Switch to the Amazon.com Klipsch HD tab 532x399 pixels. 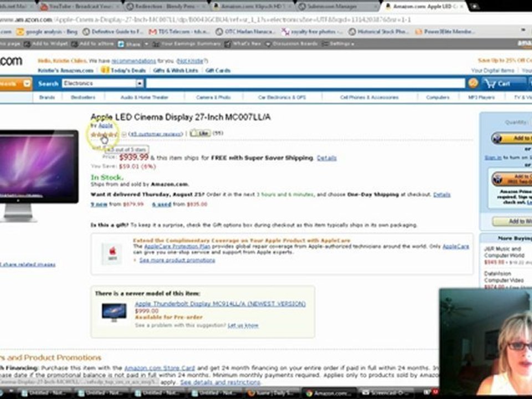253,6
